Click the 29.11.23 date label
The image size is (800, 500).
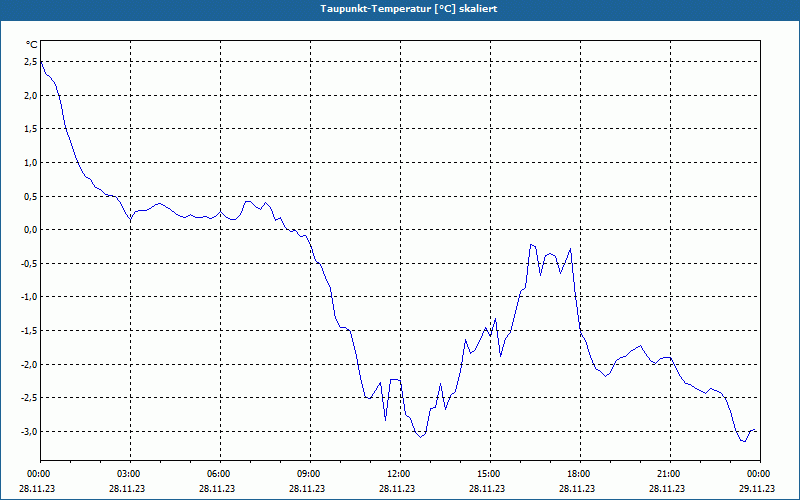point(757,488)
